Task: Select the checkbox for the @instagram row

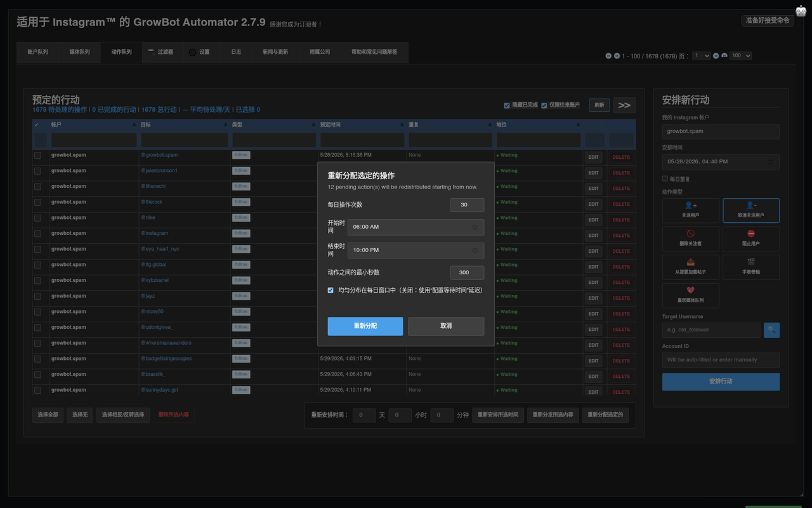Action: click(37, 234)
